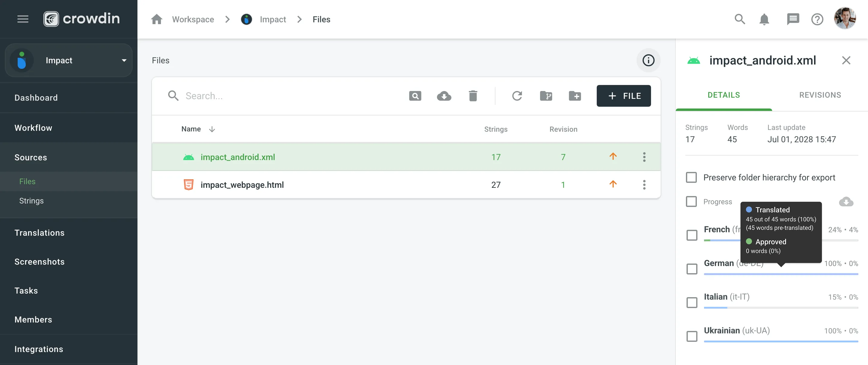Click the delete files trash icon

(x=473, y=96)
